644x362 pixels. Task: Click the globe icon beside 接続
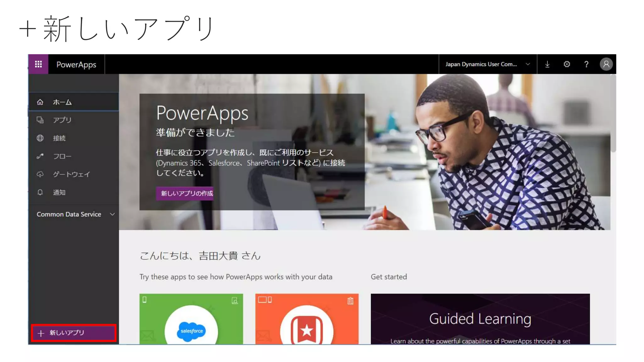click(x=40, y=138)
